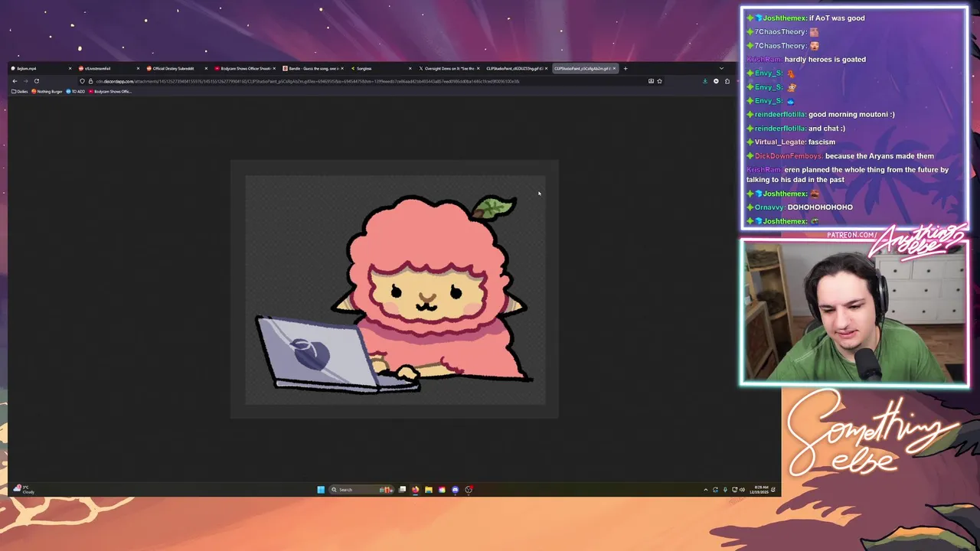
Task: Close the Official Destiny Subreddit tab
Action: coord(206,68)
